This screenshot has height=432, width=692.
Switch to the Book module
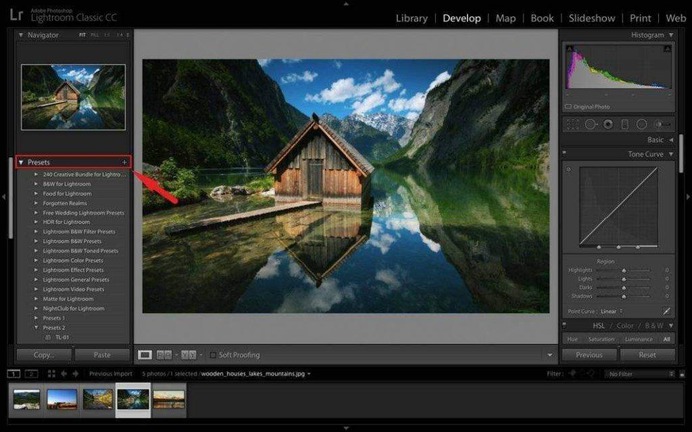pyautogui.click(x=542, y=18)
